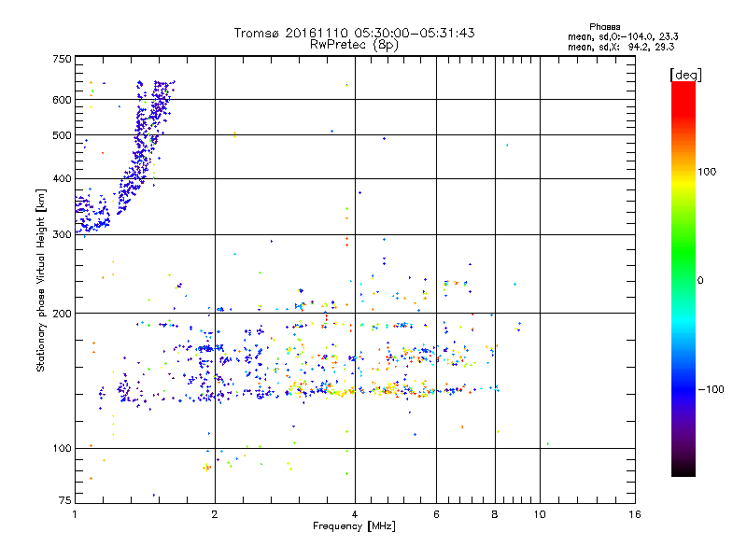Screen dimensions: 747x560
Task: Click the 'Stationary phase Virtual Height [km]' label
Action: (41, 281)
